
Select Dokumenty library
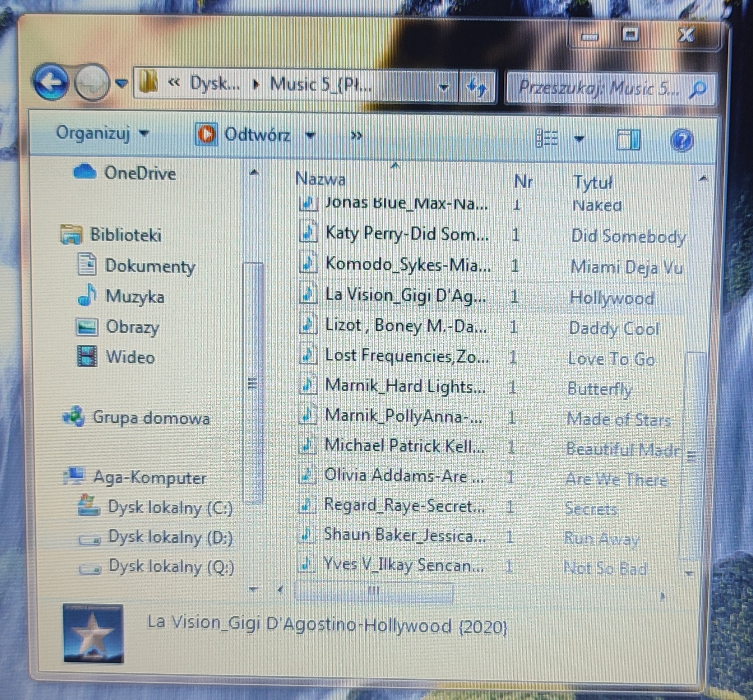[x=136, y=266]
